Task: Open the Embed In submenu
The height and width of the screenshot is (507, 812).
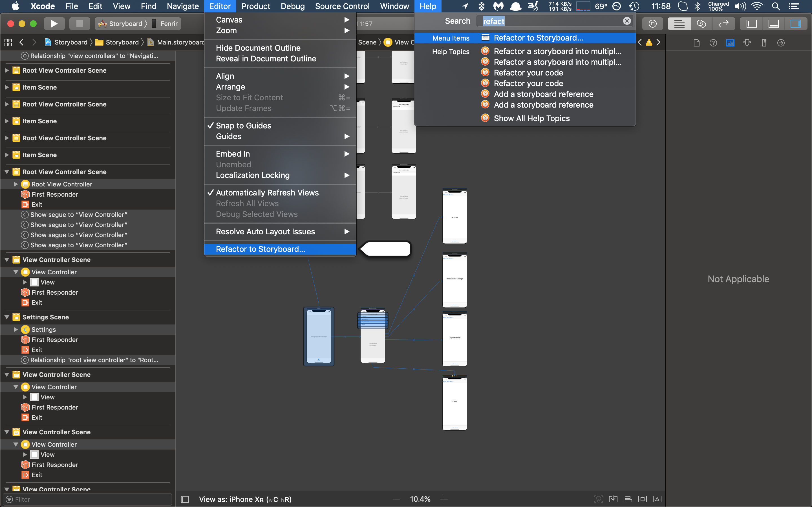Action: coord(233,154)
